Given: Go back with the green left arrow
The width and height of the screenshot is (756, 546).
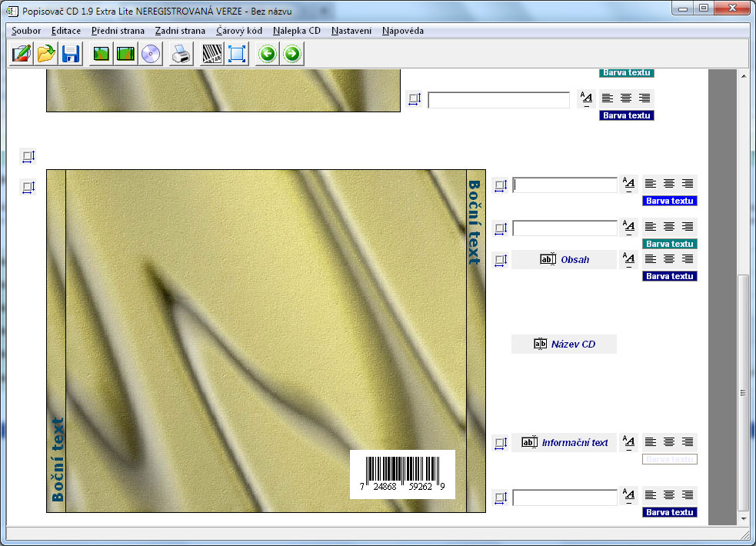Looking at the screenshot, I should click(267, 54).
